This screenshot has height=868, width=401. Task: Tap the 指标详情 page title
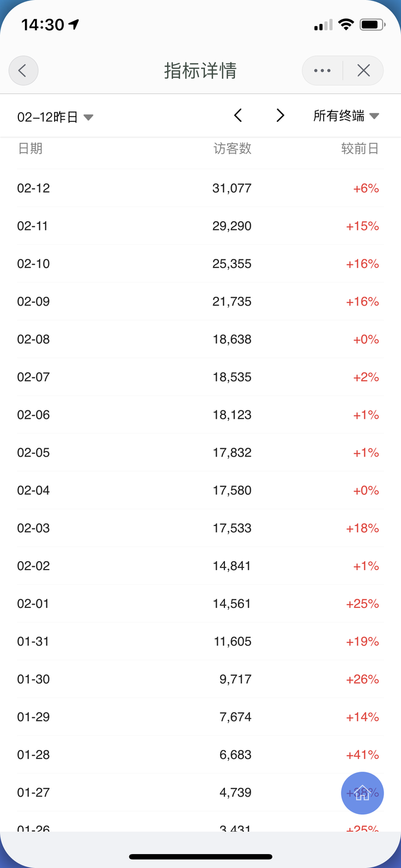pos(200,71)
